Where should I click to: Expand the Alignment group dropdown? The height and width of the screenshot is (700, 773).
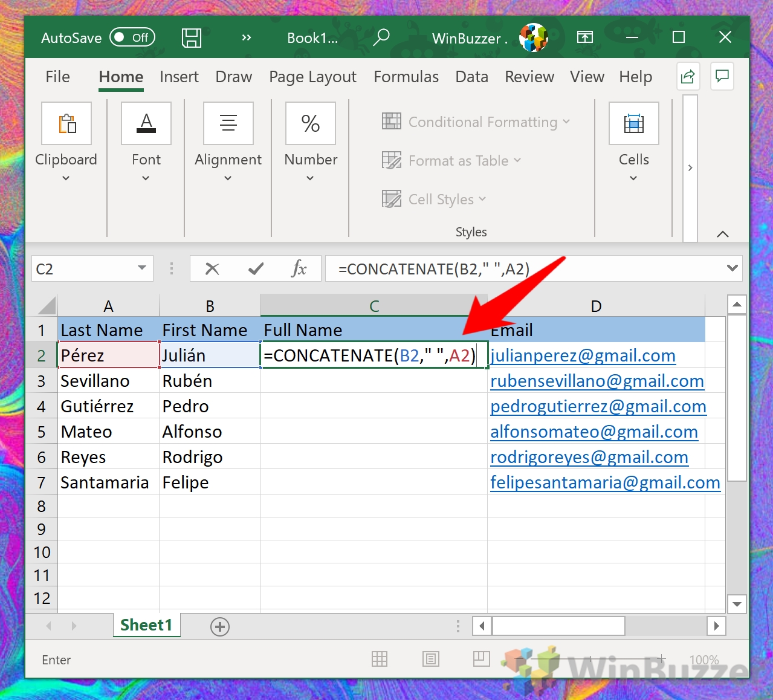[228, 178]
